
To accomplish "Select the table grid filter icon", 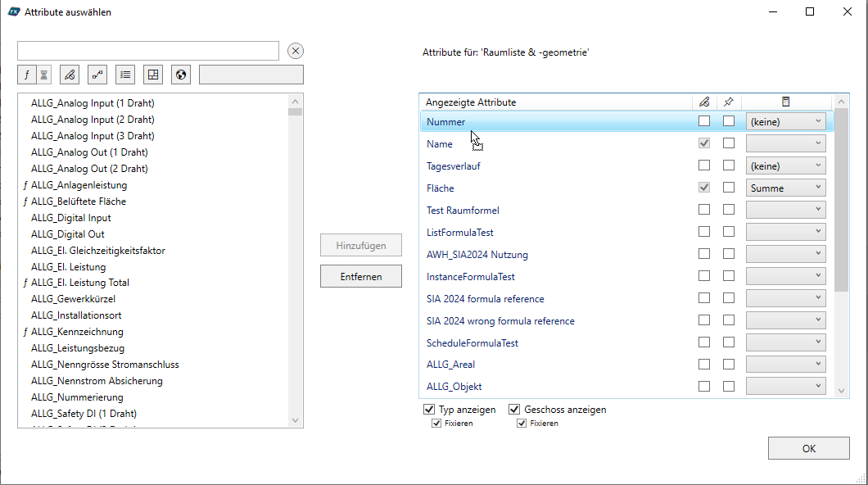I will (152, 74).
